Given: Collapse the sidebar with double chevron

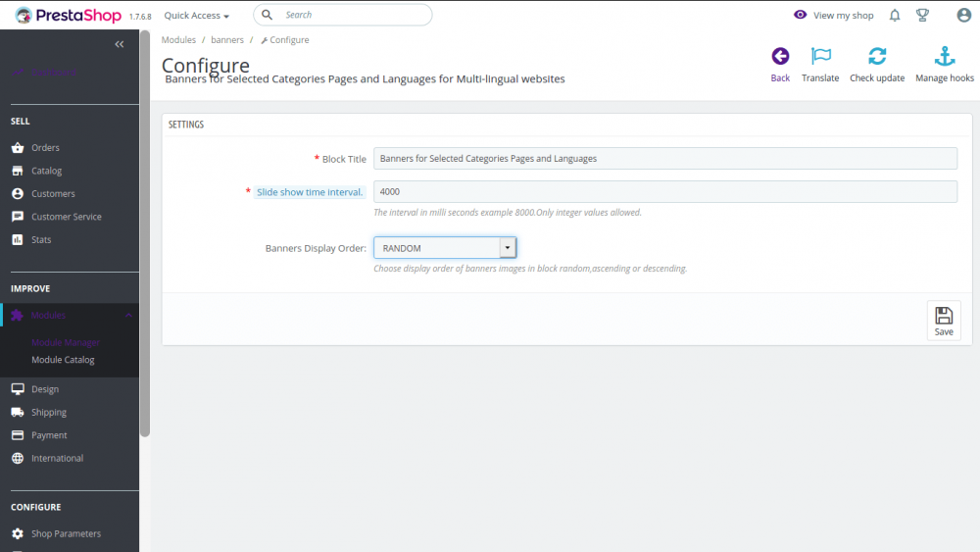Looking at the screenshot, I should [120, 44].
